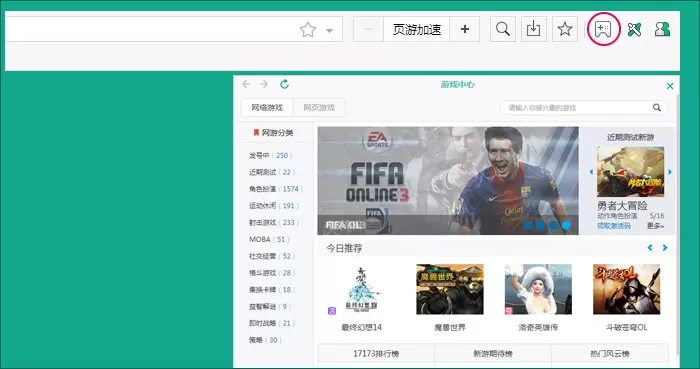This screenshot has width=700, height=369.
Task: Go forward in the 游戏中心 panel
Action: 264,84
